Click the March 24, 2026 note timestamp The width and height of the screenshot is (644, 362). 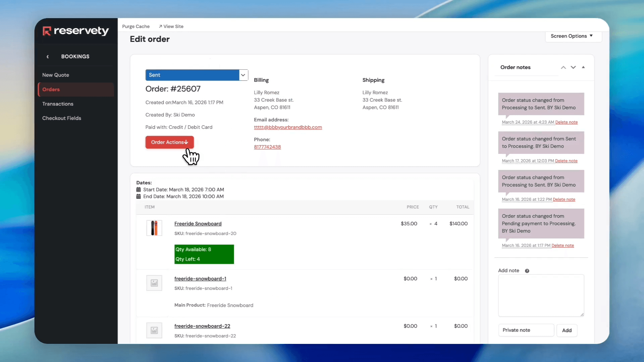pos(528,122)
